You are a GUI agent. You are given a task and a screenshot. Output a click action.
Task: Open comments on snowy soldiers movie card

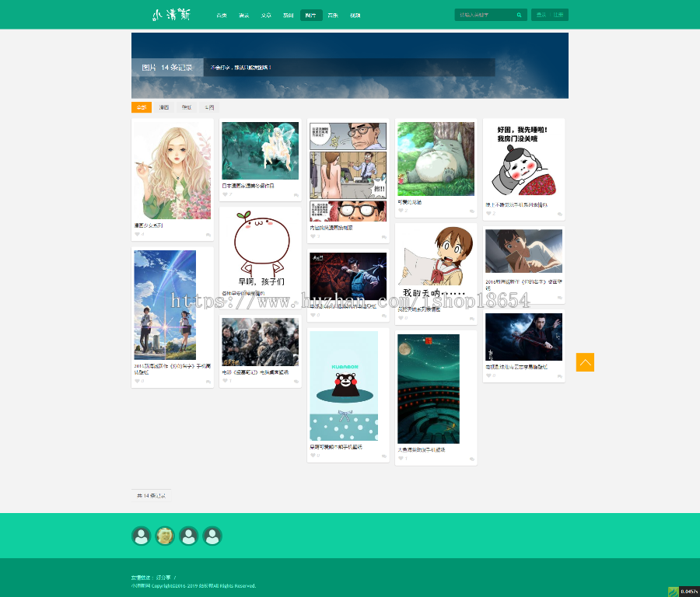(296, 382)
